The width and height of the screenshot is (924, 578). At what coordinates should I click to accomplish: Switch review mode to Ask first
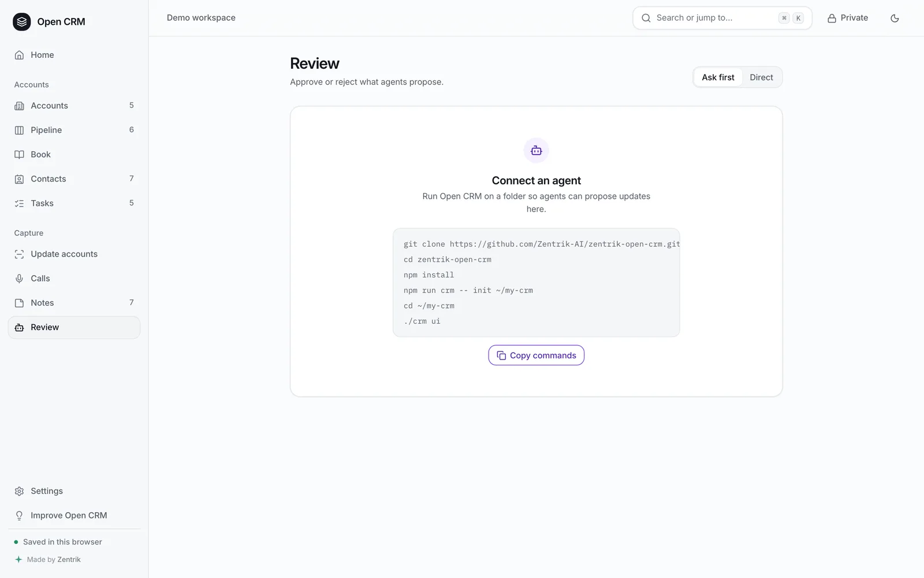[718, 77]
